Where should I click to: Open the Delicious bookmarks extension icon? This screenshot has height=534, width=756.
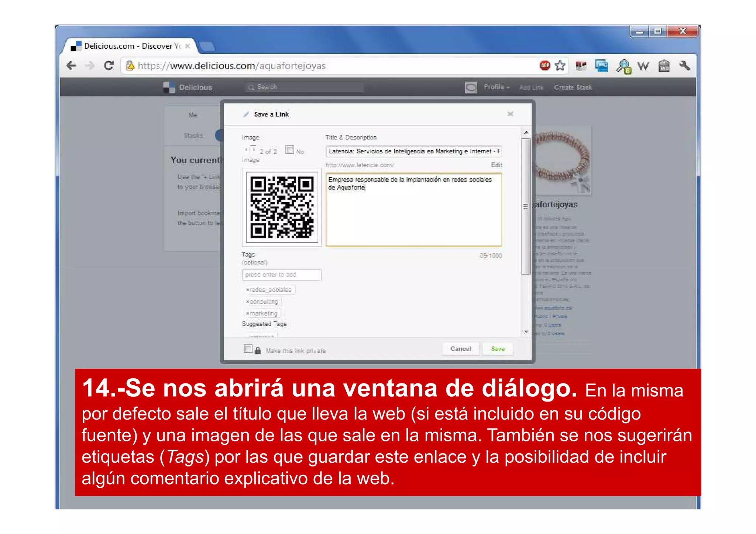click(x=581, y=66)
